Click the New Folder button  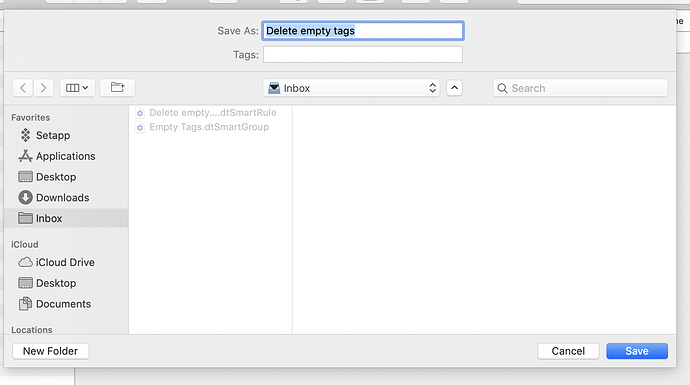51,351
